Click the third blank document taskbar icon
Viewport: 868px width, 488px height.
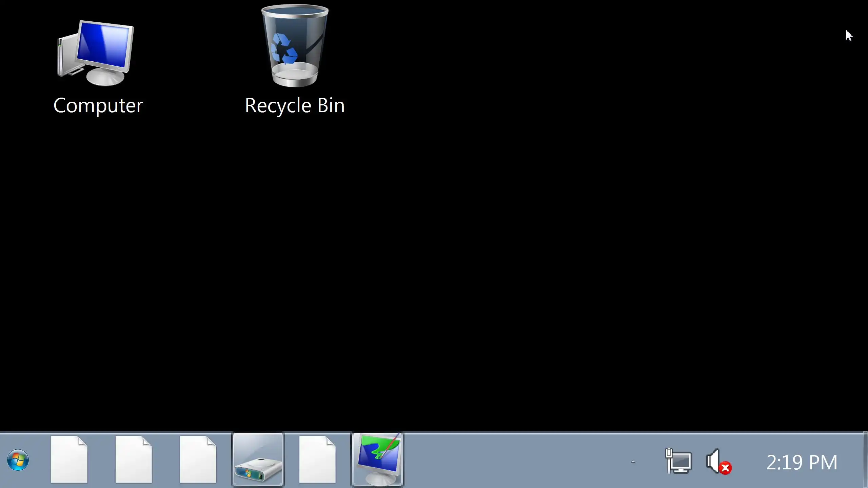point(198,460)
